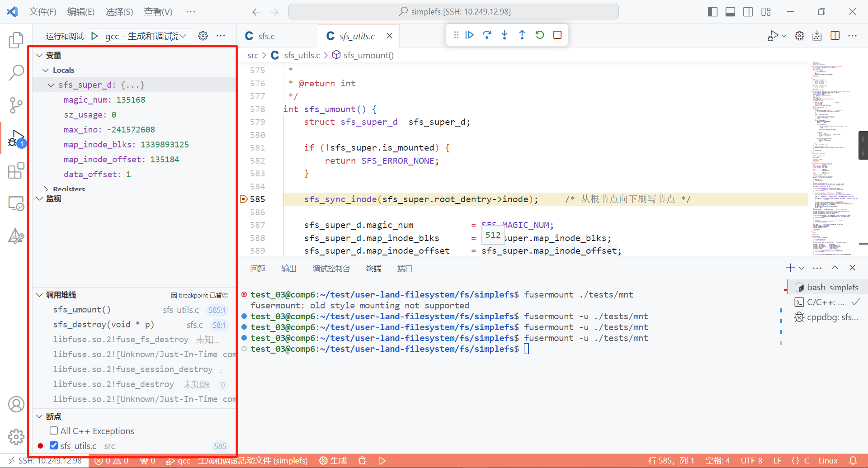Open the Extensions view
868x468 pixels.
click(16, 171)
